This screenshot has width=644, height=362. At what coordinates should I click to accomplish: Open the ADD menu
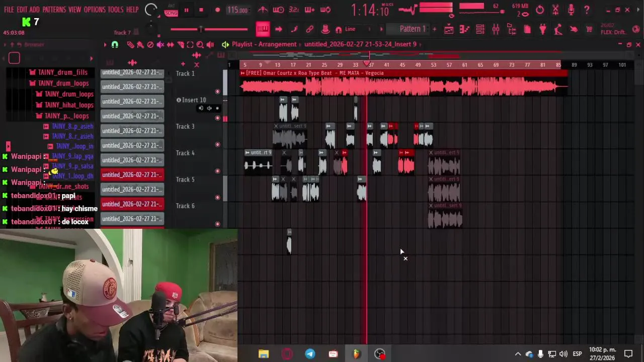click(34, 10)
